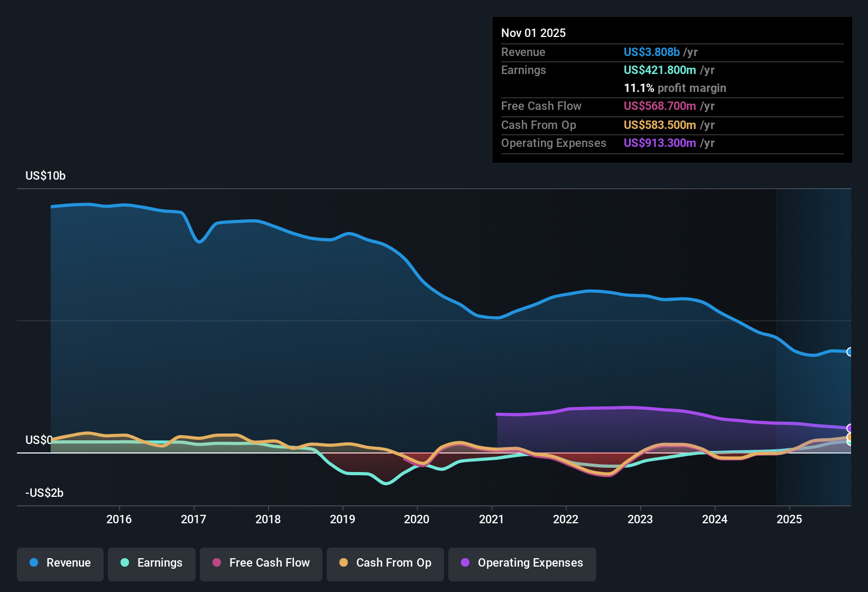
Task: Click the blue Revenue legend dot icon
Action: pos(33,563)
